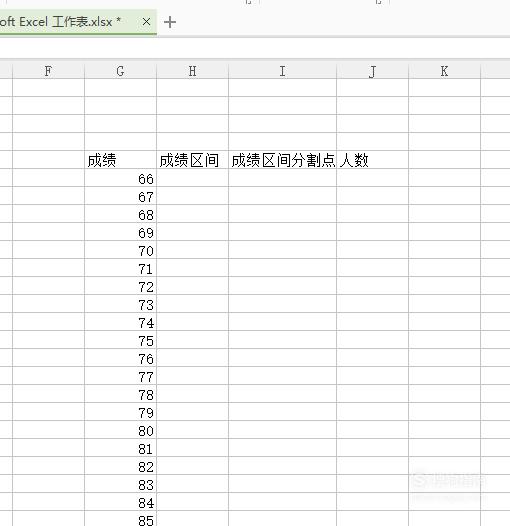510x526 pixels.
Task: Select the cell containing 85
Action: pos(120,519)
